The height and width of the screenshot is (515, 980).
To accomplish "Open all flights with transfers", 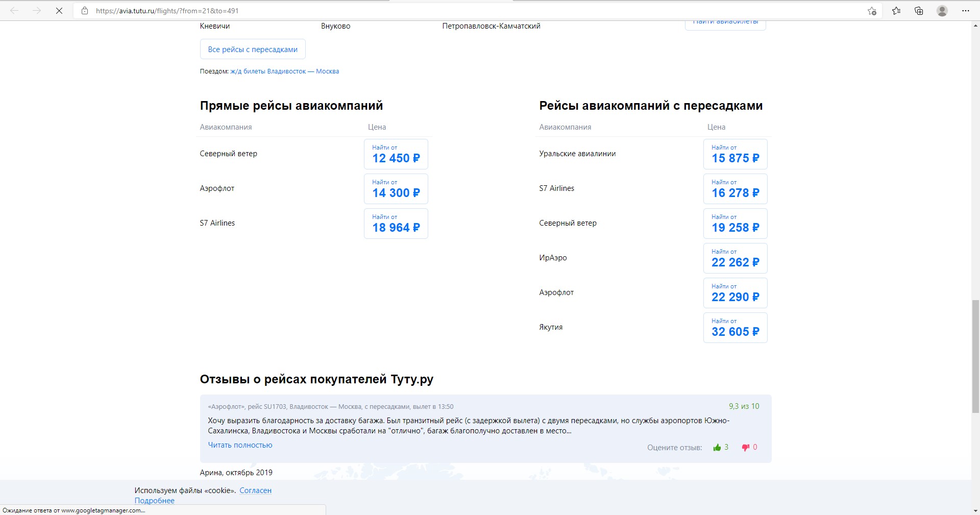I will tap(253, 50).
